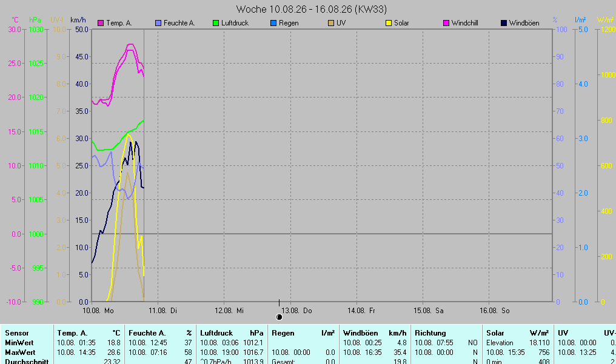Screen dimensions: 616x364
Task: Click the maximum temperature value '28.6'
Action: [x=114, y=352]
